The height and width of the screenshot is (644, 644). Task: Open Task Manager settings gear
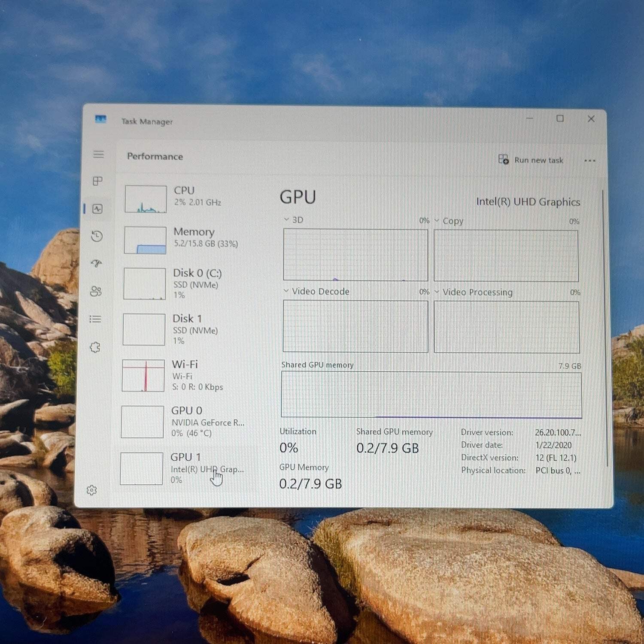coord(91,490)
